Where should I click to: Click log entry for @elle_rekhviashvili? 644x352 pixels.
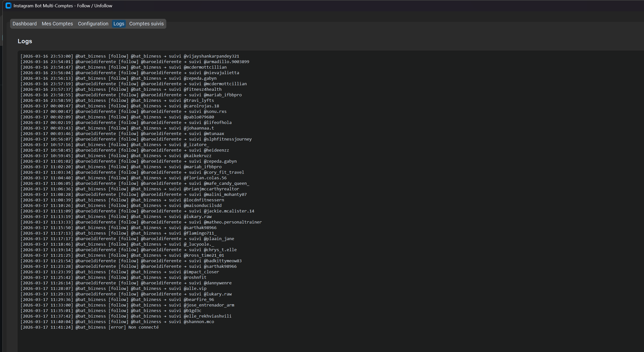pyautogui.click(x=126, y=316)
